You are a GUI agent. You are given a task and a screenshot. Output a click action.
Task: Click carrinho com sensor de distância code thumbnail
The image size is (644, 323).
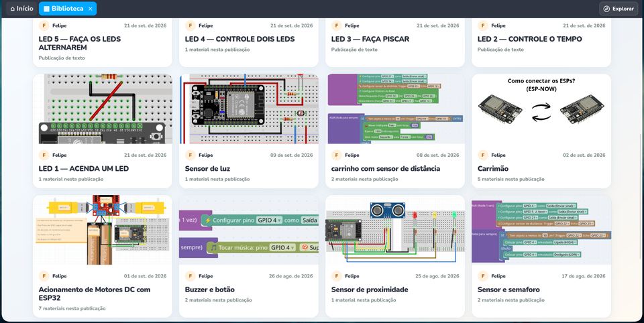click(x=395, y=109)
